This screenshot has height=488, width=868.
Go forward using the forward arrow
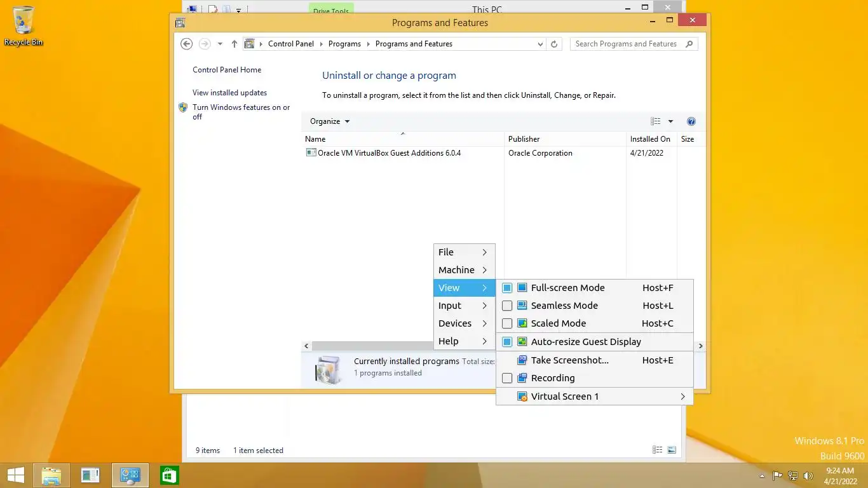tap(205, 44)
